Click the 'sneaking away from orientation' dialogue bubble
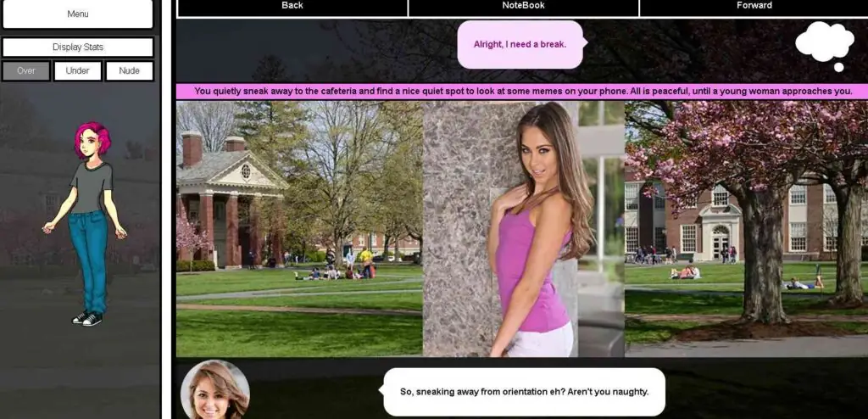 (523, 392)
